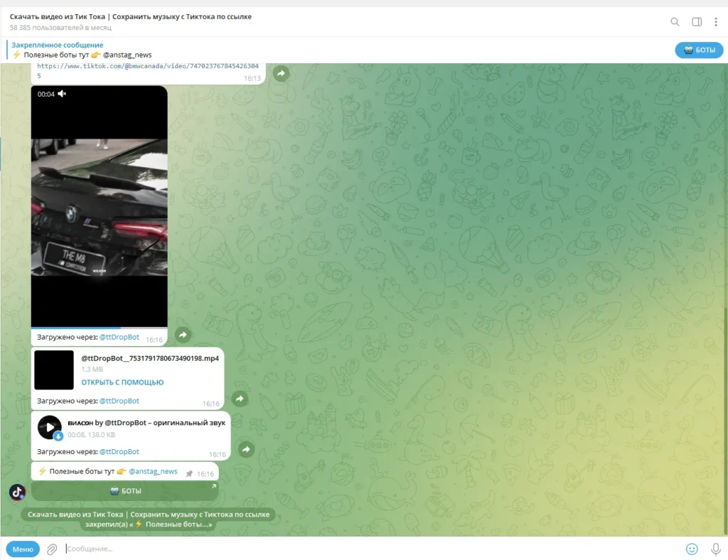Click the tiktok.com URL text in message
Screen dimensions: 728x560
click(148, 70)
